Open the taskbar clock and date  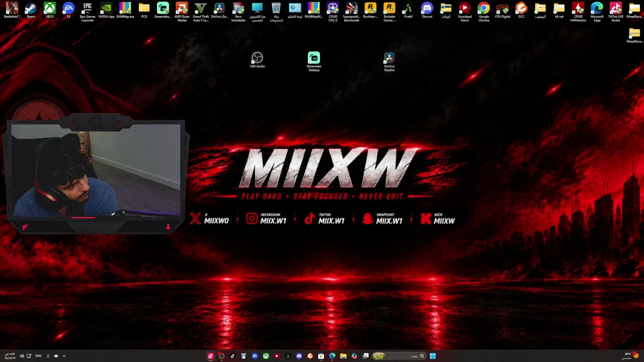point(10,356)
